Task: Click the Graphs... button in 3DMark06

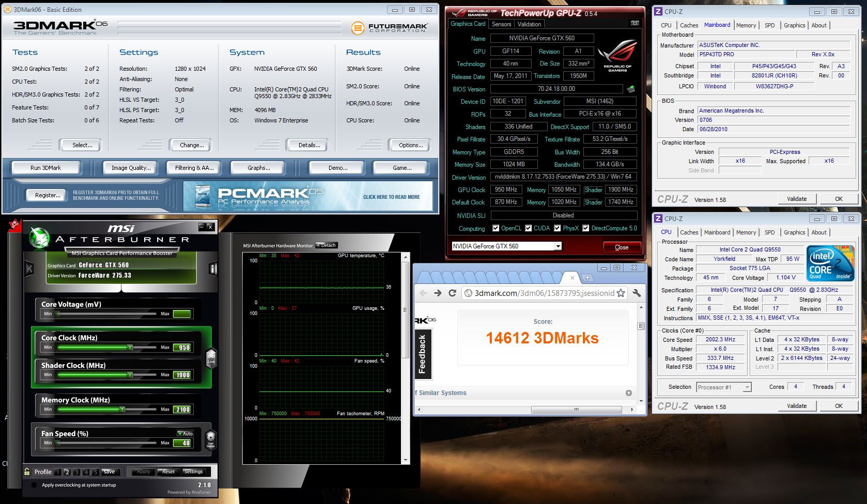Action: click(x=259, y=168)
